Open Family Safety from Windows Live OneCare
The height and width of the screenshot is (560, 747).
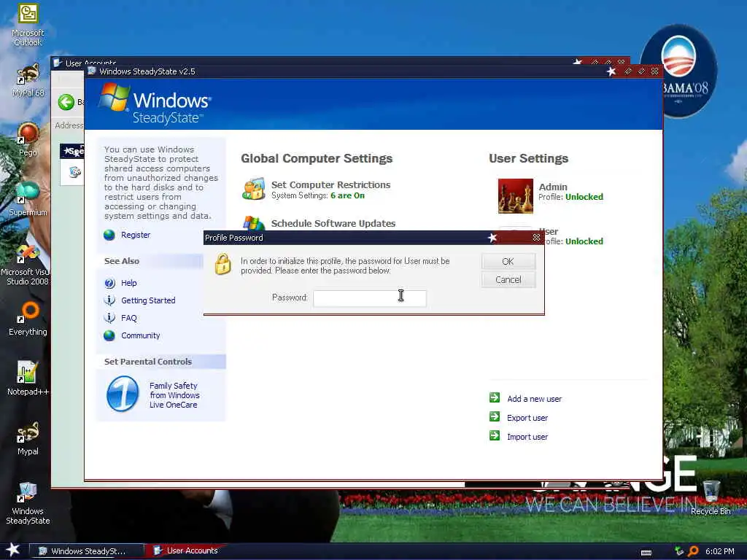[x=174, y=395]
